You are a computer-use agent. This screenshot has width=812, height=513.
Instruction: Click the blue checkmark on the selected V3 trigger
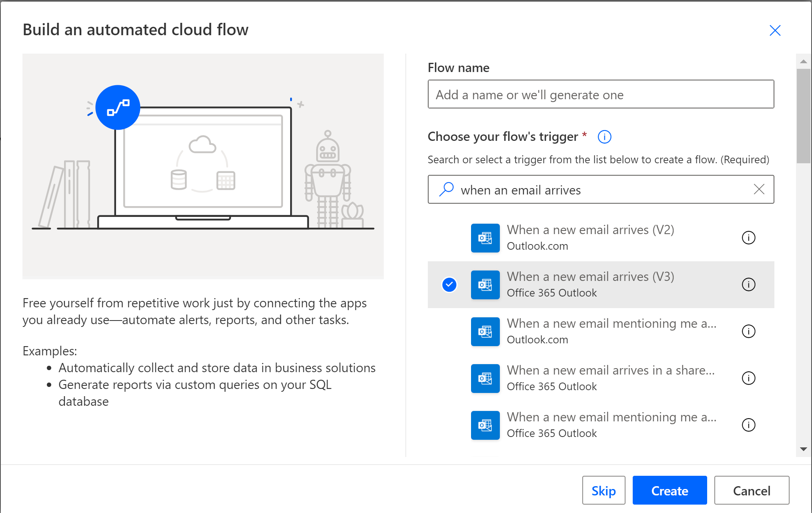coord(449,285)
